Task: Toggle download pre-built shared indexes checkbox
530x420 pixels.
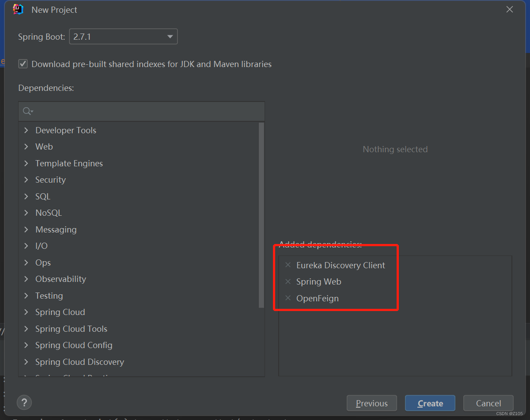Action: [x=23, y=64]
